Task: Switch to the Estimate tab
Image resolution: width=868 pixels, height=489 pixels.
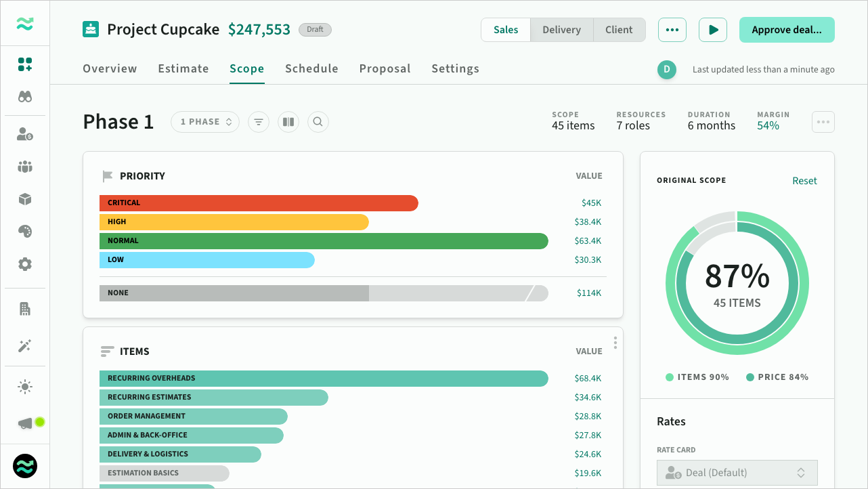Action: 183,68
